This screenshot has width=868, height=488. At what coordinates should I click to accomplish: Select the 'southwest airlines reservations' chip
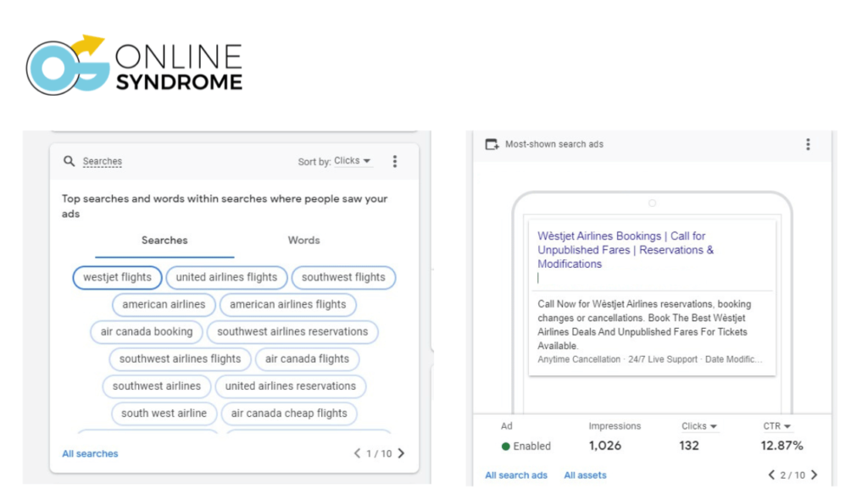[292, 331]
